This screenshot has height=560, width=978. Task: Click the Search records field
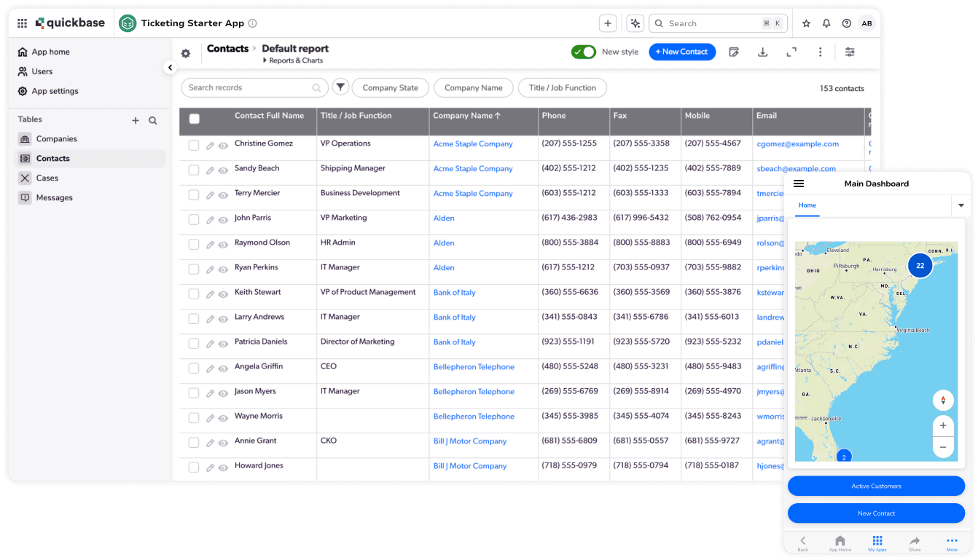pyautogui.click(x=254, y=87)
